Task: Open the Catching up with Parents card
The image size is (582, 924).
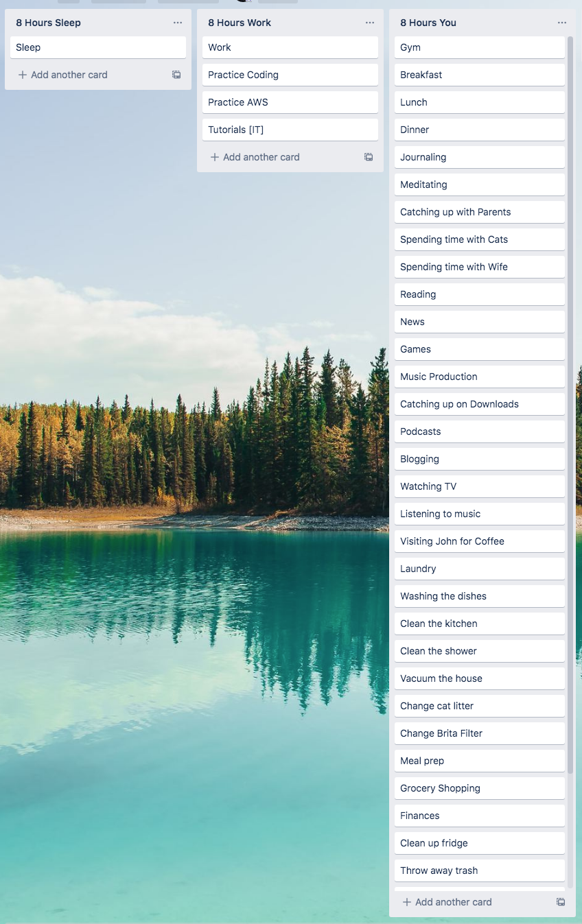Action: [x=480, y=212]
